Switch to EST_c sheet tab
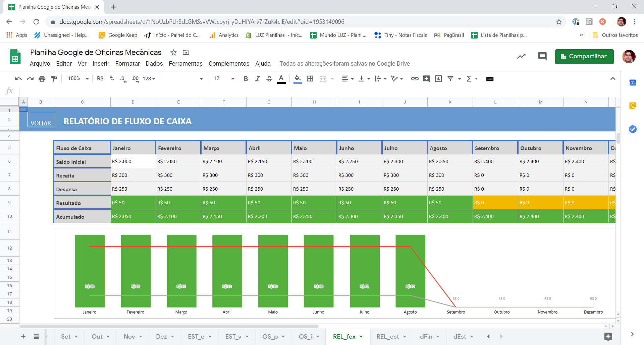644x345 pixels. pos(200,337)
